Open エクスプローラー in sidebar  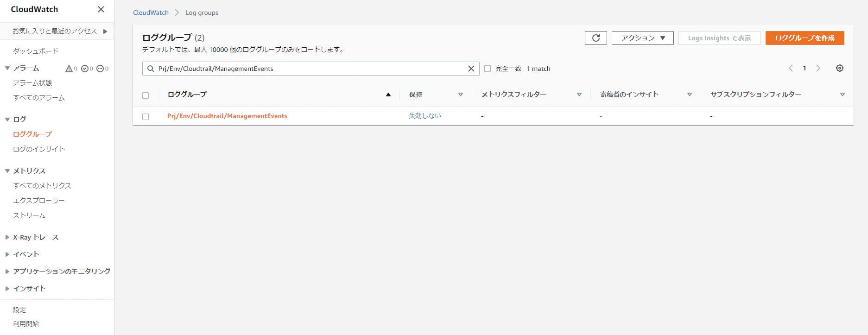(x=39, y=201)
